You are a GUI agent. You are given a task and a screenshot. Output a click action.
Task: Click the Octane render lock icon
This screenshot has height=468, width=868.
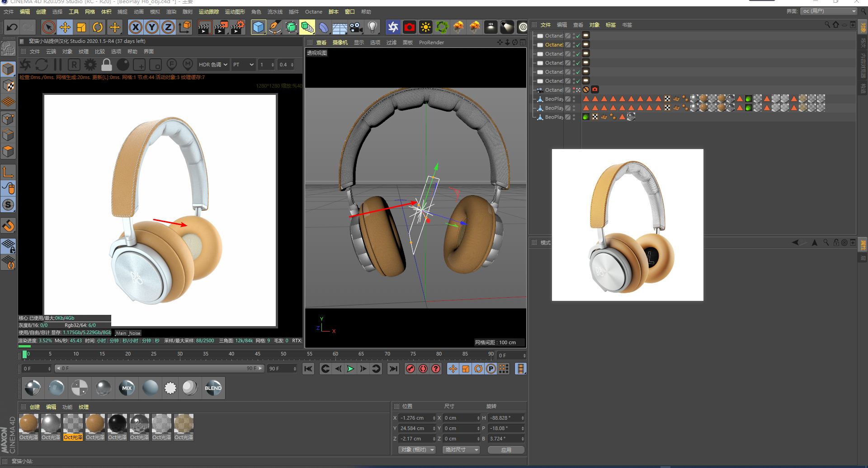(x=107, y=65)
